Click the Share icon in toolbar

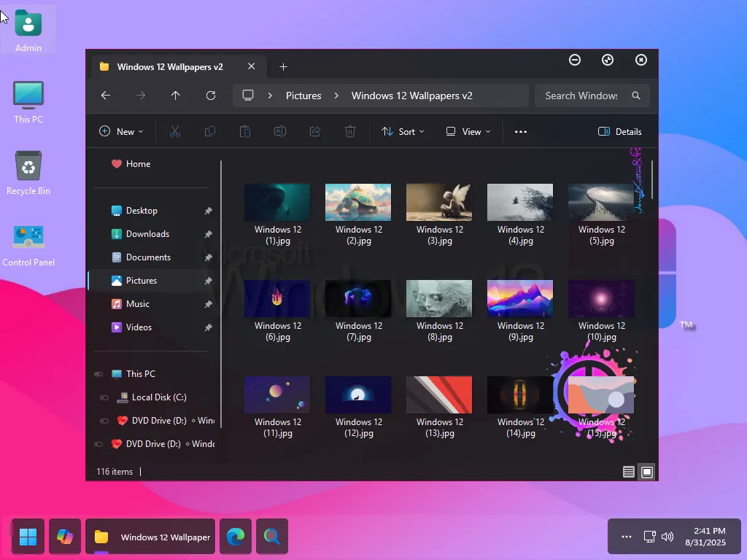click(315, 131)
